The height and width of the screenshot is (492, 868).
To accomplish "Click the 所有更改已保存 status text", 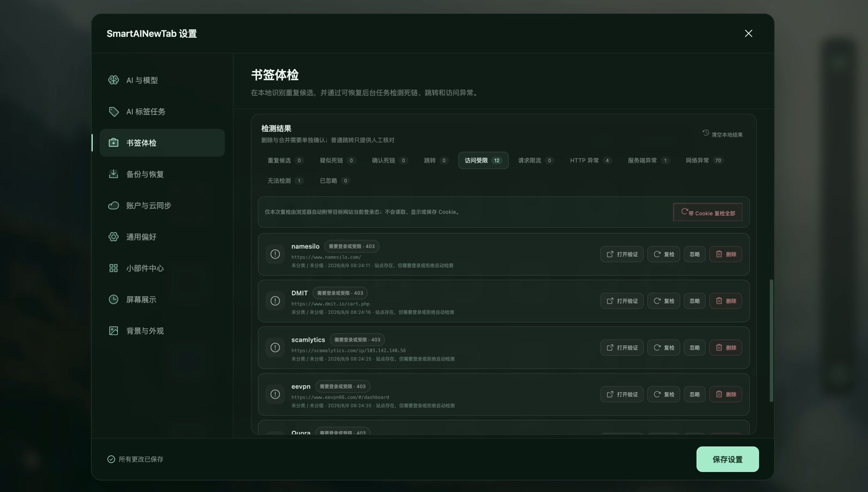I will pos(141,459).
